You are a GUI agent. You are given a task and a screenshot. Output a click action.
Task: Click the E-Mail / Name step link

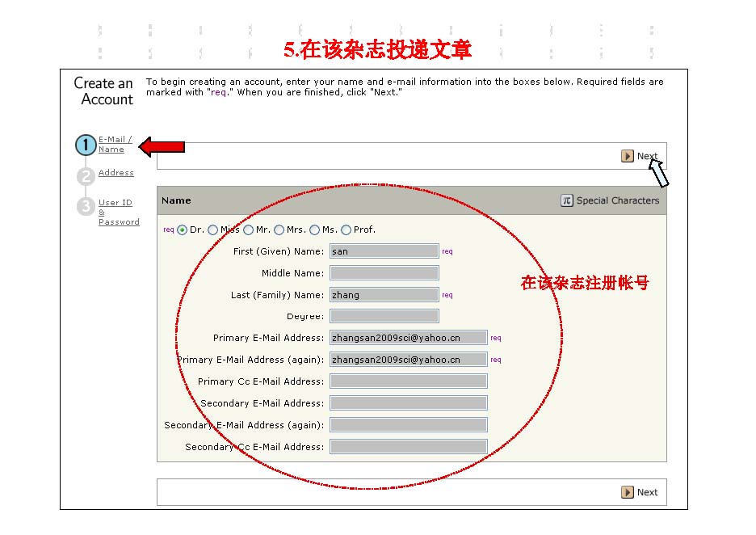tap(115, 145)
